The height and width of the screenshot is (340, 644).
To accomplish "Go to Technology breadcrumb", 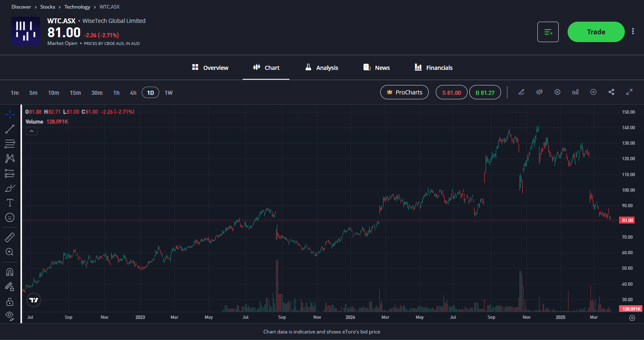I will coord(77,7).
